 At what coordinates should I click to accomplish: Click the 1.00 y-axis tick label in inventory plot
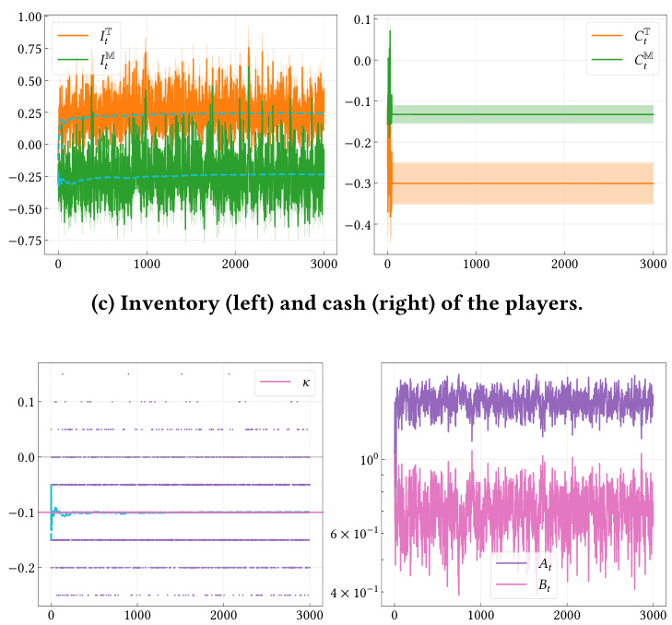pos(28,17)
